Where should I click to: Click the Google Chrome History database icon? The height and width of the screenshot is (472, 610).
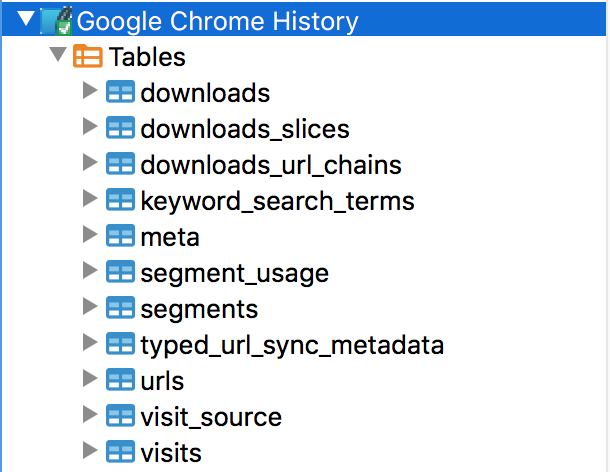[55, 19]
